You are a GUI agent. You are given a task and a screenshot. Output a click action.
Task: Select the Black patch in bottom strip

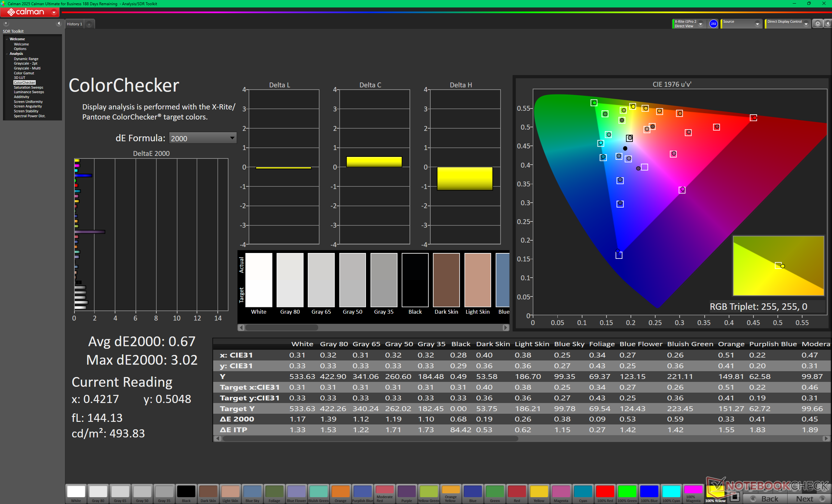pyautogui.click(x=186, y=494)
